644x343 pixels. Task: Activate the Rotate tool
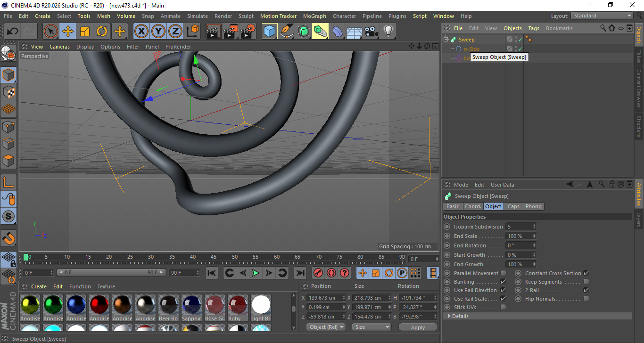coord(102,32)
